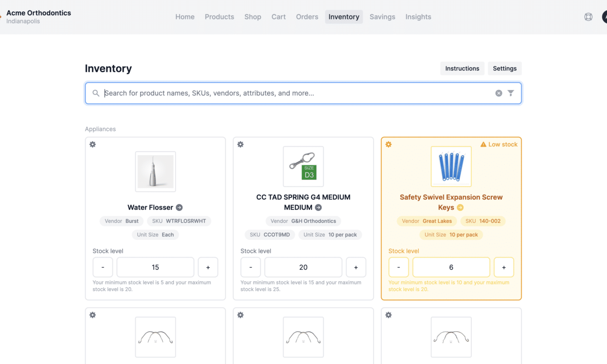Click the Low stock warning triangle icon
This screenshot has width=607, height=364.
click(x=483, y=145)
